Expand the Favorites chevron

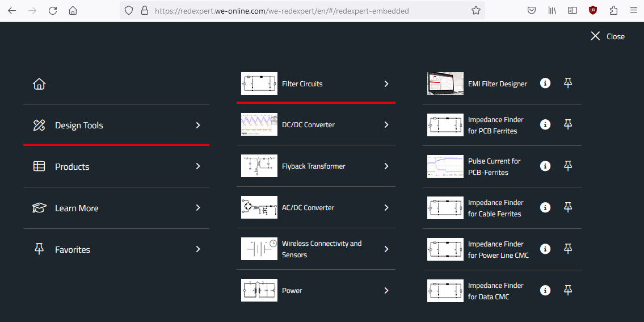pyautogui.click(x=198, y=249)
